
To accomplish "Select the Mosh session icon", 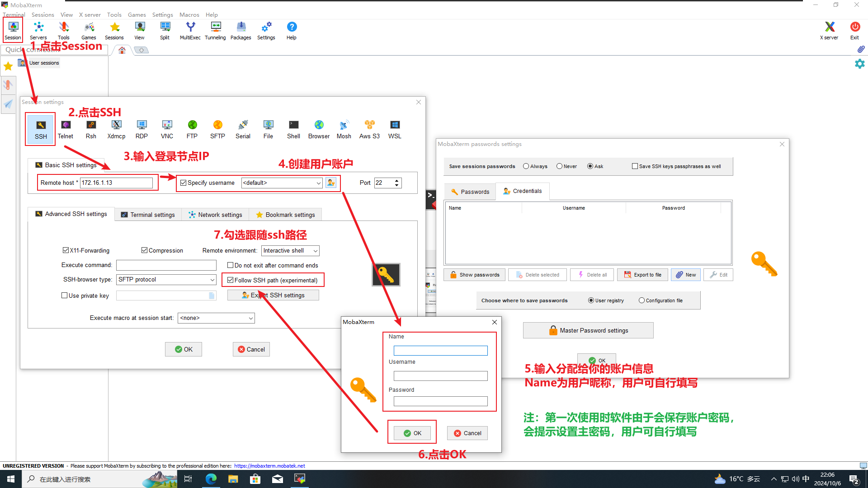I will coord(344,129).
